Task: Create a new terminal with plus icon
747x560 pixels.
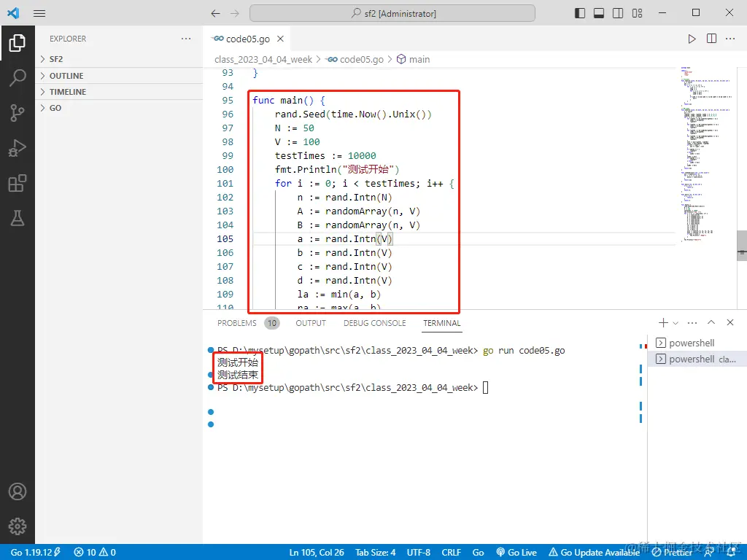Action: click(662, 323)
